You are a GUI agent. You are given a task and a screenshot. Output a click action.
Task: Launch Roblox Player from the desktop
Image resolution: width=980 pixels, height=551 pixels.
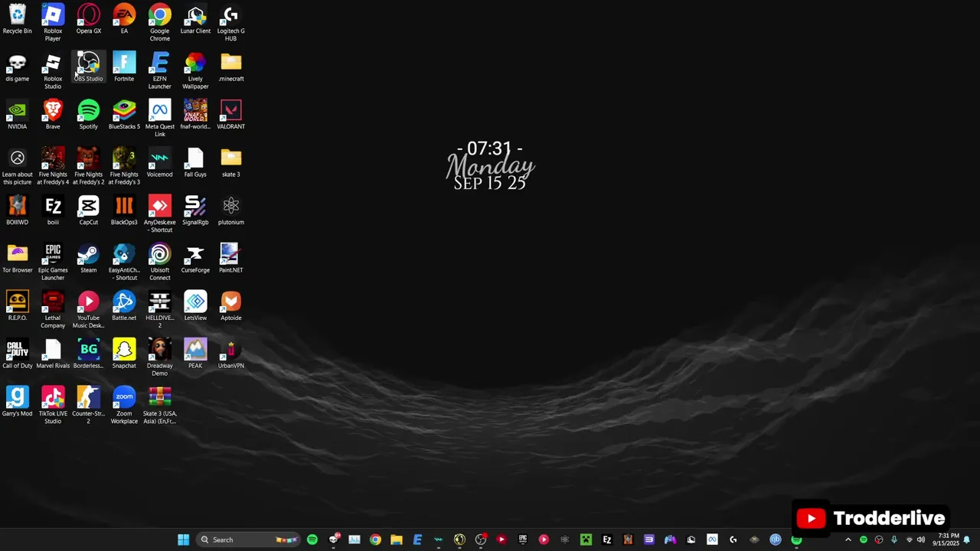pyautogui.click(x=53, y=23)
